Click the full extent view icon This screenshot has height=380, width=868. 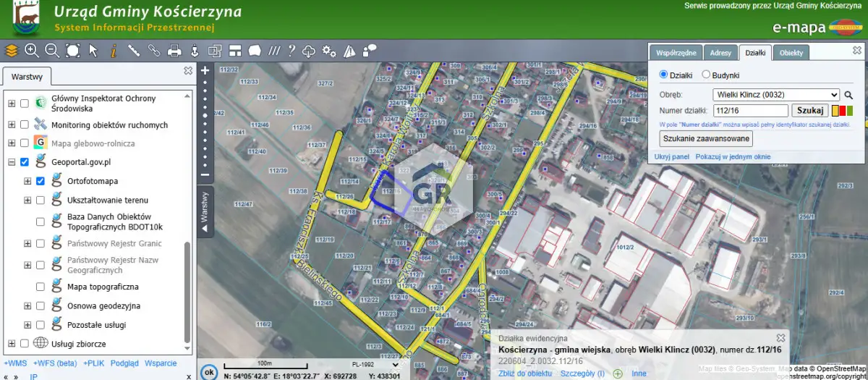coord(73,50)
